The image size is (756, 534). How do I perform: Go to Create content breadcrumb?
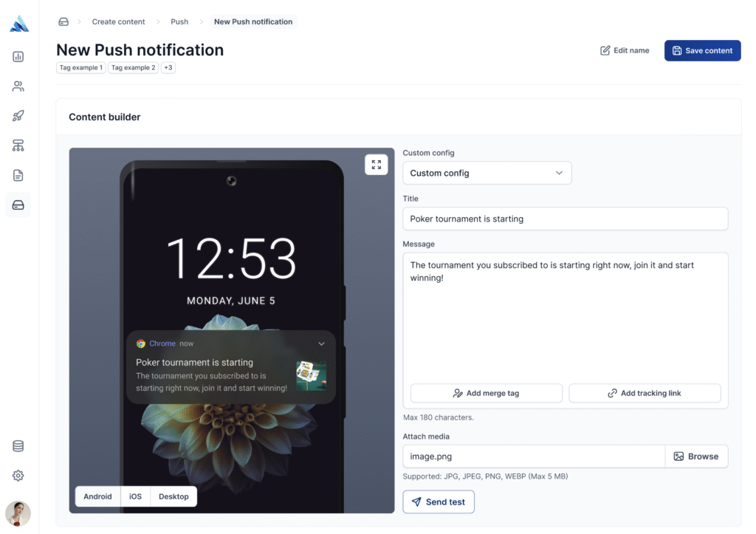[x=118, y=21]
